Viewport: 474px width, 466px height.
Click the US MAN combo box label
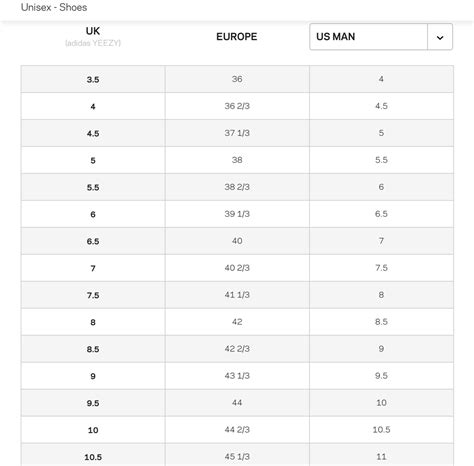(335, 37)
